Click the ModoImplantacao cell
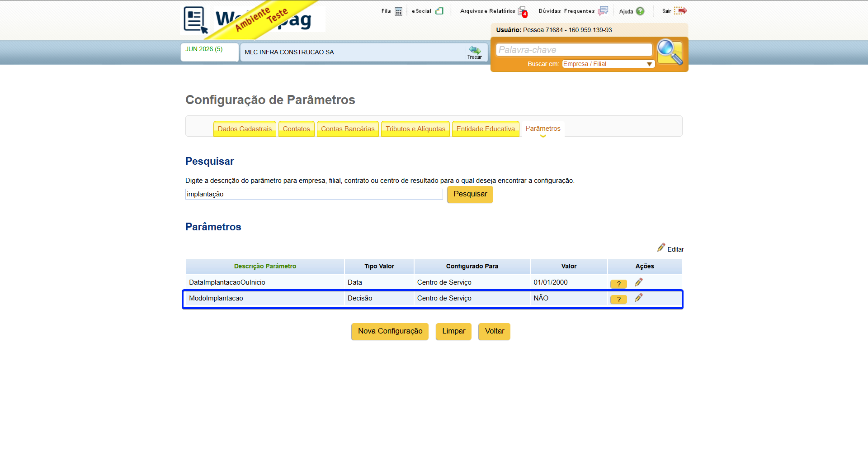 coord(265,298)
